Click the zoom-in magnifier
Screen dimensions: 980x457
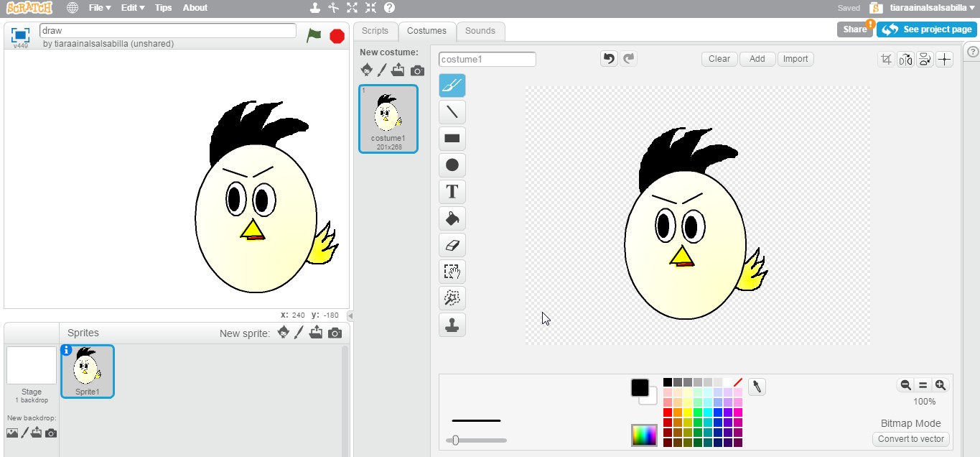940,385
